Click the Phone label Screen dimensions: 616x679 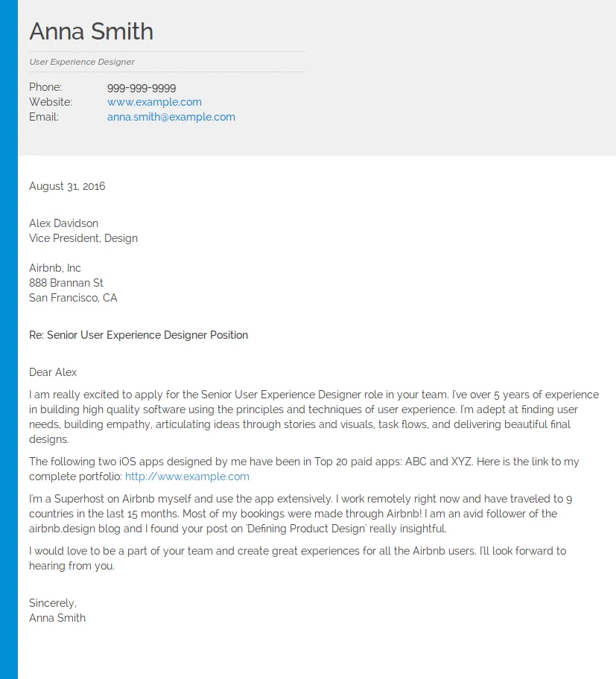(x=45, y=87)
